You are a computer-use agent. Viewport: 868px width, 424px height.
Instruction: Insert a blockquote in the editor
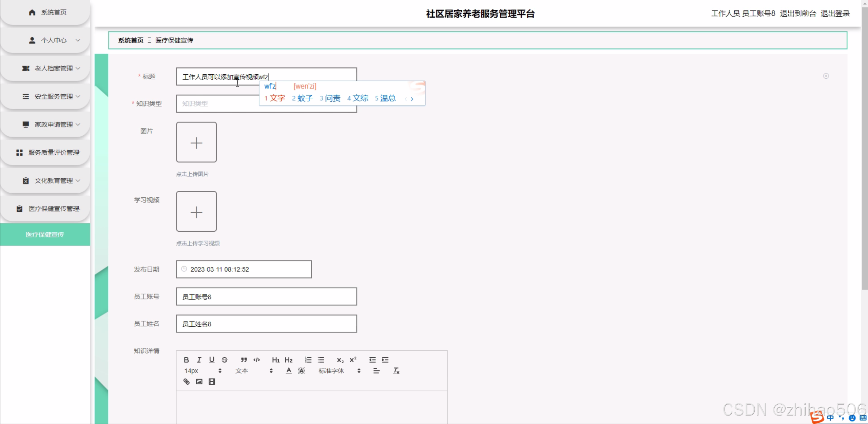click(x=244, y=360)
